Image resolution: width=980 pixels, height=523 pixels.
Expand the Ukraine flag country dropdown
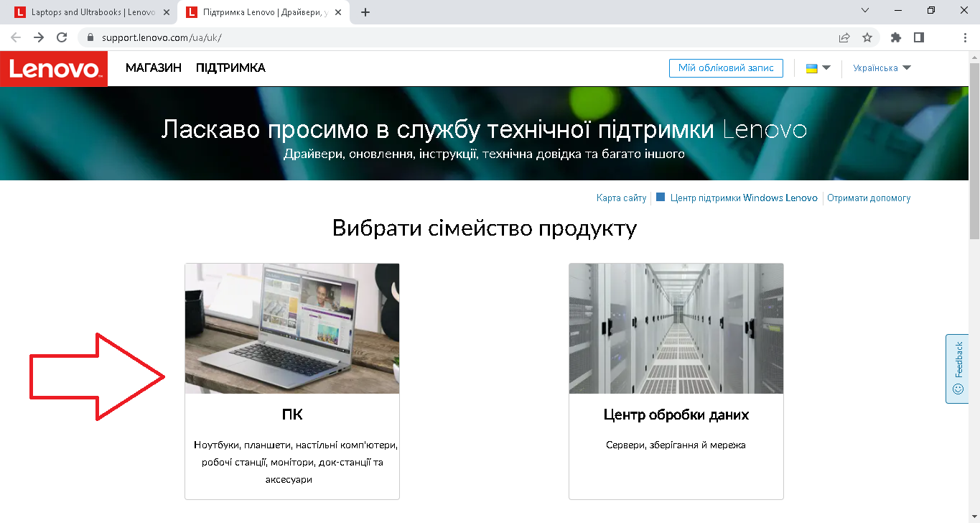(x=818, y=68)
